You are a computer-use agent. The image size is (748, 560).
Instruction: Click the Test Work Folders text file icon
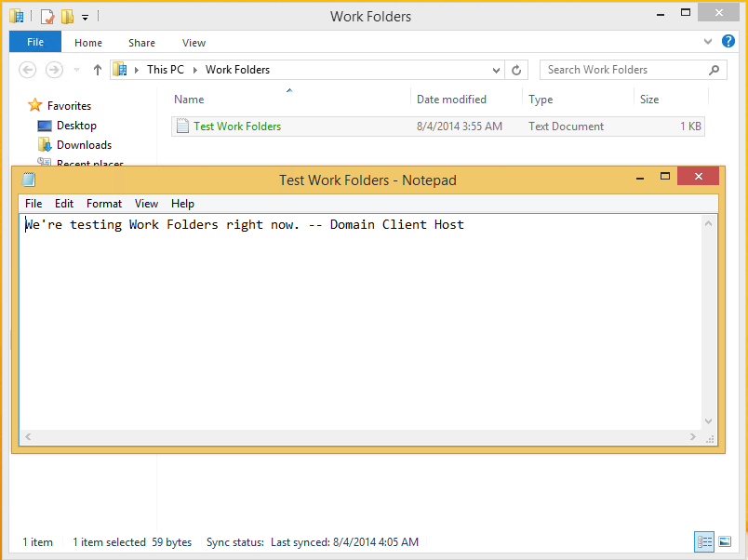182,126
